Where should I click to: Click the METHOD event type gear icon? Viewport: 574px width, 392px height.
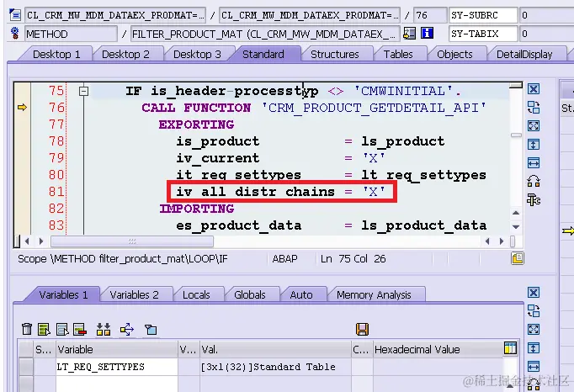(x=15, y=34)
